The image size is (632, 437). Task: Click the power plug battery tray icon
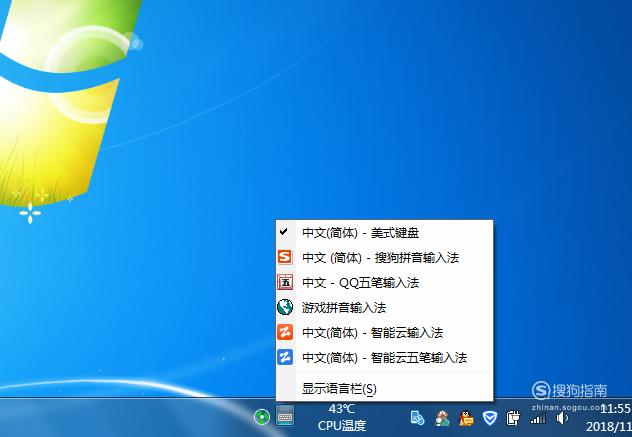tap(513, 418)
